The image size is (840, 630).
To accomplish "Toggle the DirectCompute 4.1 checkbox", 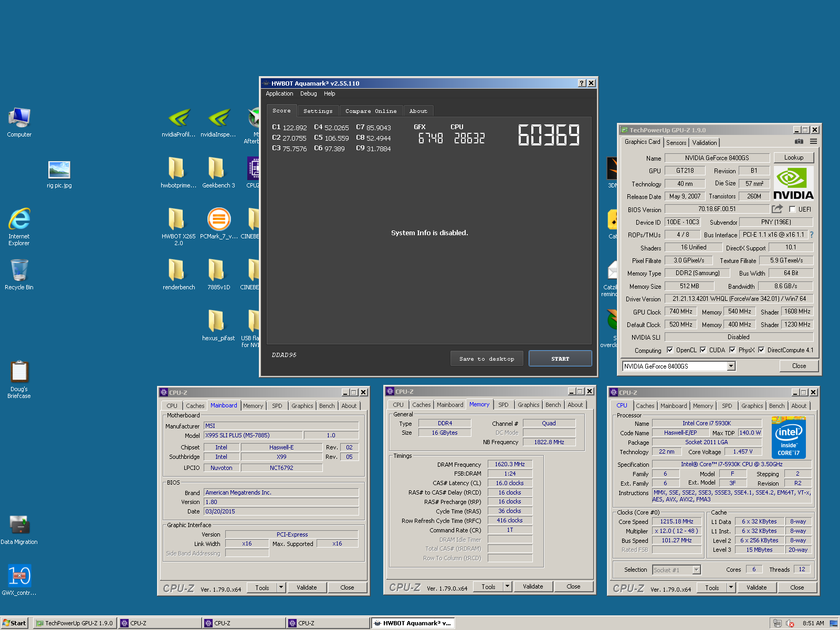I will (761, 350).
